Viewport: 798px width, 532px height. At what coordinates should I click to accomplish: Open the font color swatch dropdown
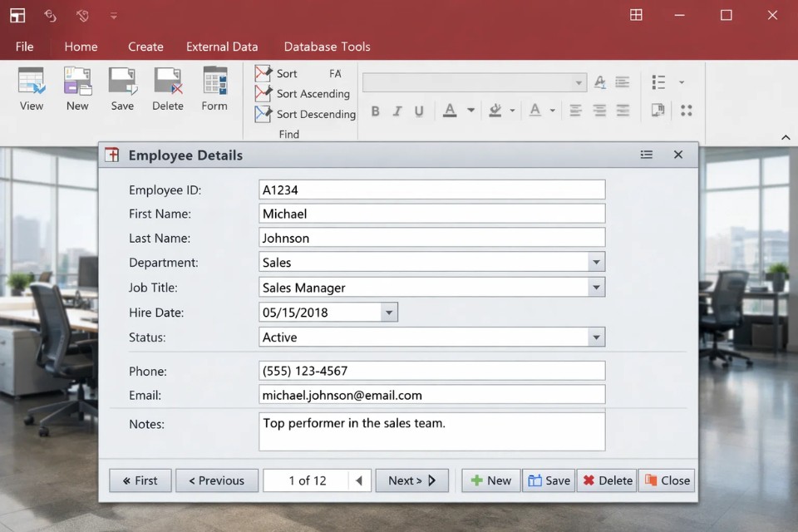click(470, 111)
